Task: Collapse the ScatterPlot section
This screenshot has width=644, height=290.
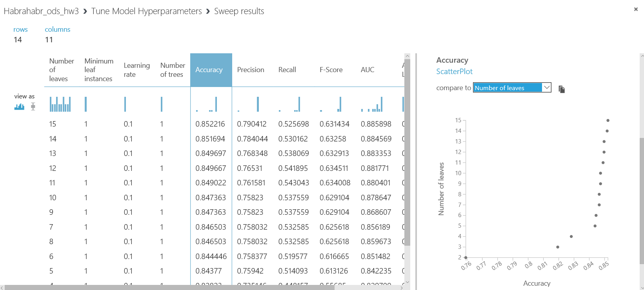Action: pos(454,71)
